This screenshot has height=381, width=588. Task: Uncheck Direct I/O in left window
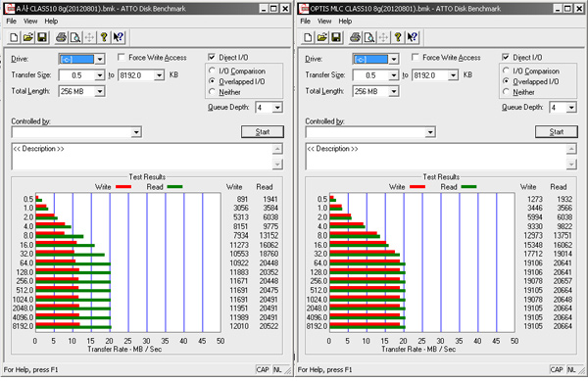point(212,57)
